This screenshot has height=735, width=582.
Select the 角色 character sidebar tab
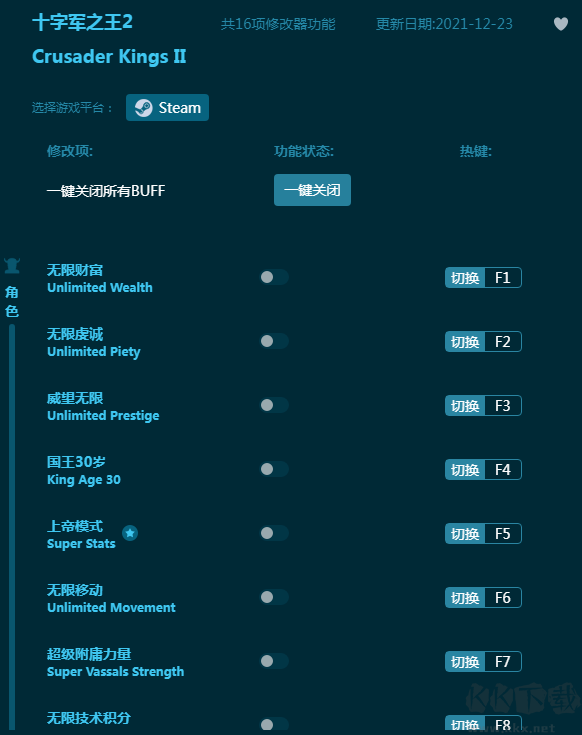coord(12,301)
